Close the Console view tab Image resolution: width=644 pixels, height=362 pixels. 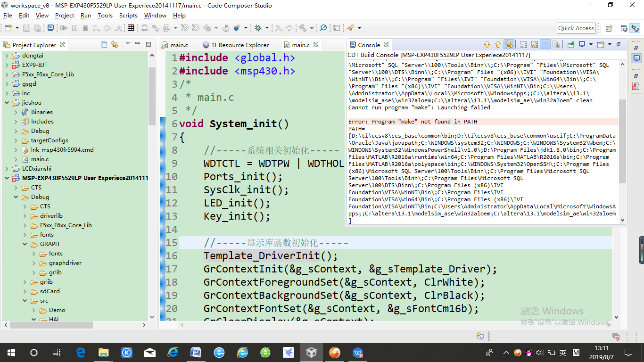click(x=386, y=45)
